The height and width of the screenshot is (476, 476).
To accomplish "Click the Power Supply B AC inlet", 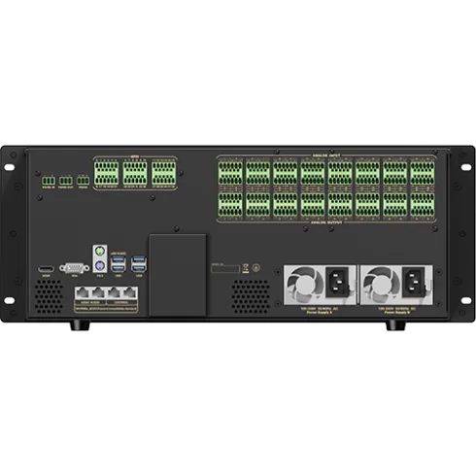I will point(414,282).
